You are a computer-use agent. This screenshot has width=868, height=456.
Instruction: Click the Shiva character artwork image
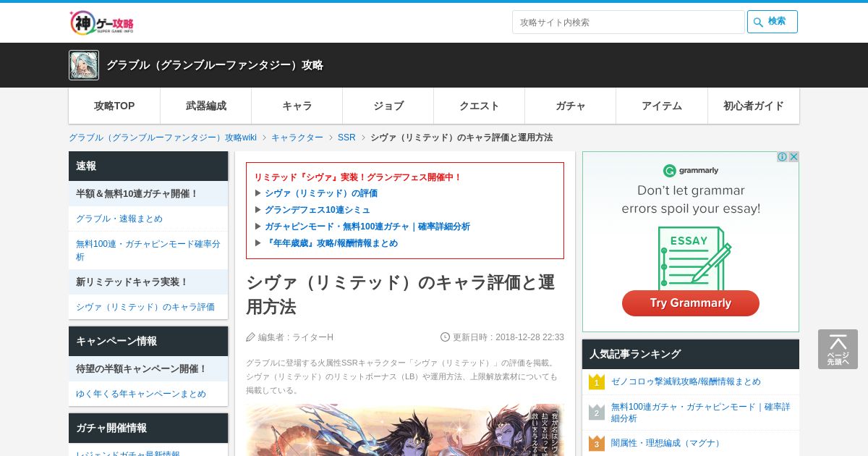pos(405,430)
